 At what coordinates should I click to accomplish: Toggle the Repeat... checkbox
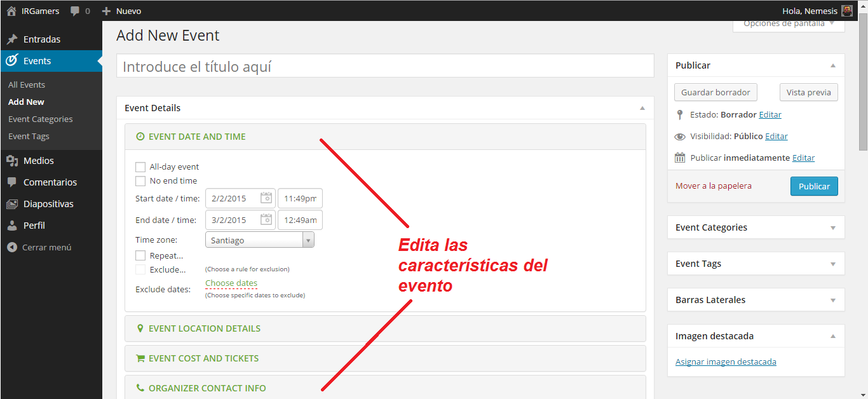click(x=140, y=255)
